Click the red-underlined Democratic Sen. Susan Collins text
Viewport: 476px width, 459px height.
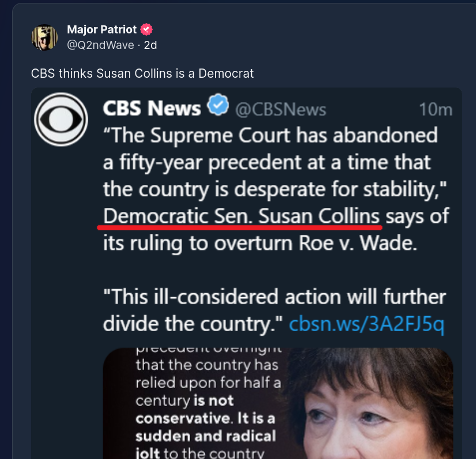coord(242,217)
